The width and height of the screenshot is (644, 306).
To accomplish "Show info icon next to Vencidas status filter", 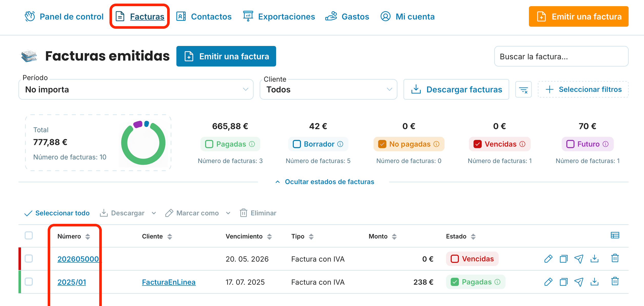I will 522,144.
